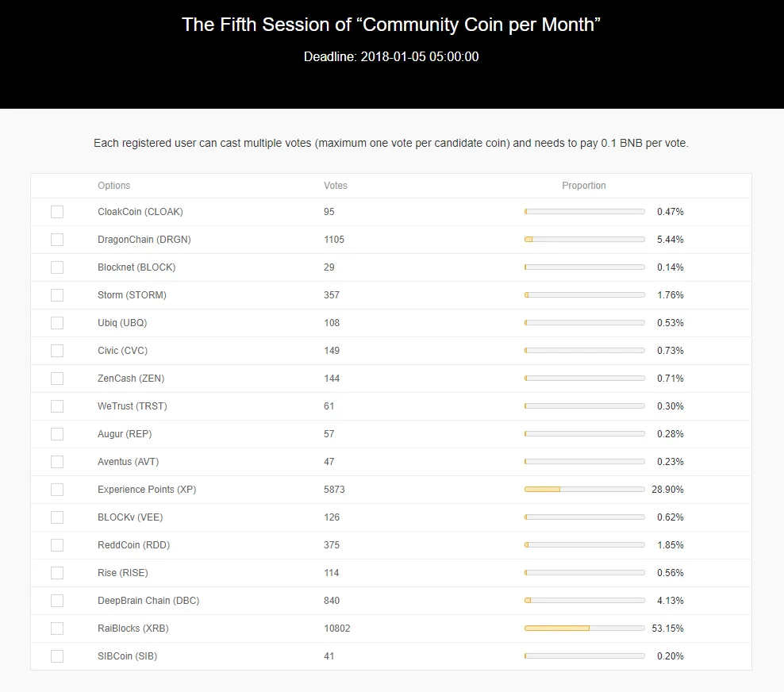This screenshot has height=692, width=784.
Task: Tick the Augur (REP) checkbox
Action: pos(57,434)
